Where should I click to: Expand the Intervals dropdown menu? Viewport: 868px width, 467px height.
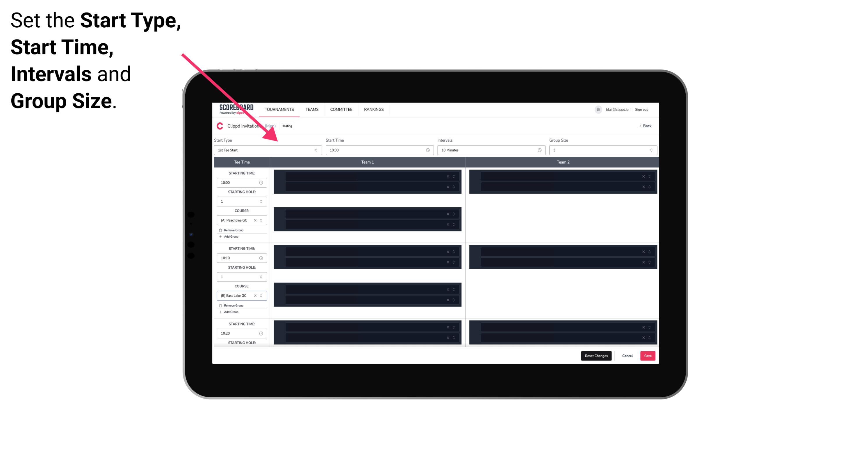(x=490, y=150)
